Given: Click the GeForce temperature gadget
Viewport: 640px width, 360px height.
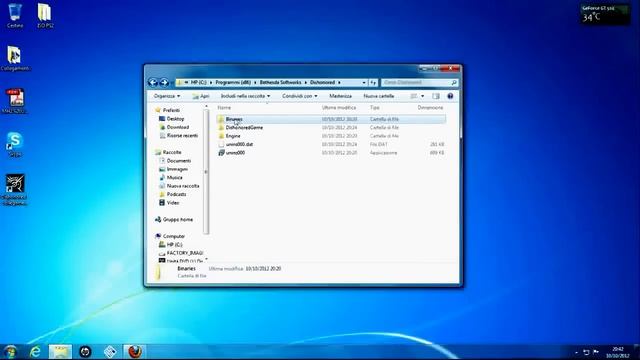Looking at the screenshot, I should pos(605,14).
